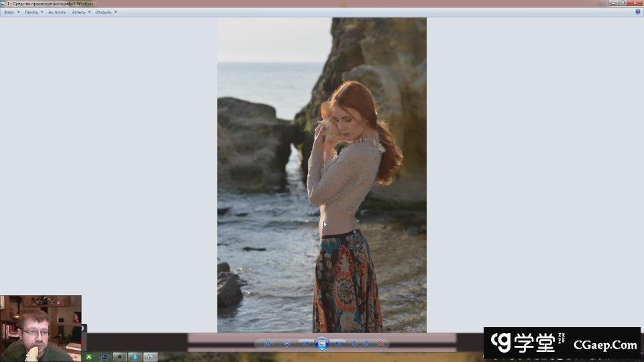The height and width of the screenshot is (362, 644).
Task: Click the beach portrait photo
Action: 321,174
